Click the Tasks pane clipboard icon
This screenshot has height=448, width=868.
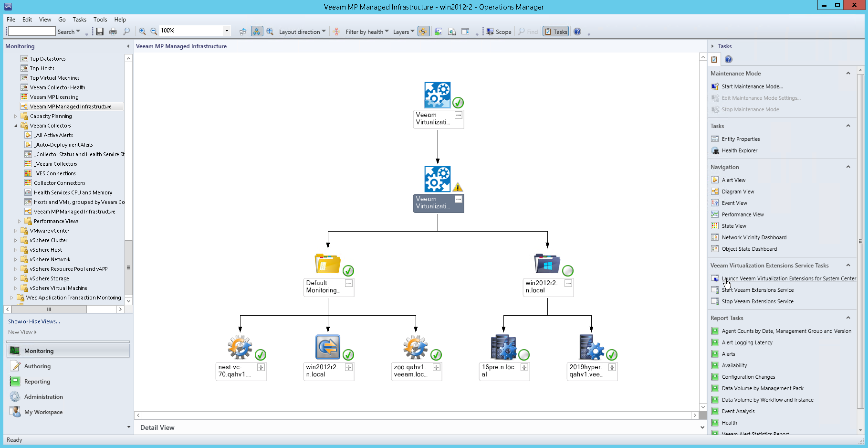click(714, 59)
